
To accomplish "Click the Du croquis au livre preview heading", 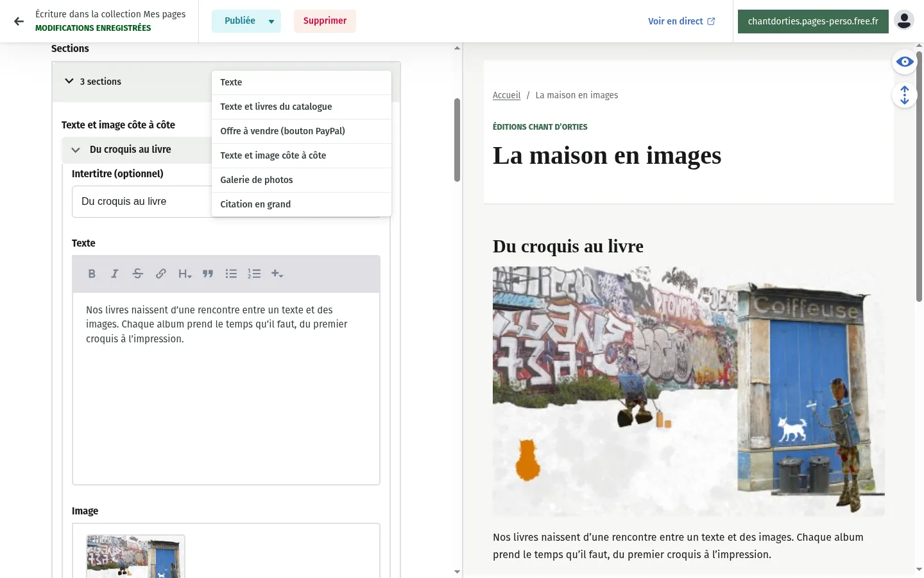I will [x=568, y=246].
